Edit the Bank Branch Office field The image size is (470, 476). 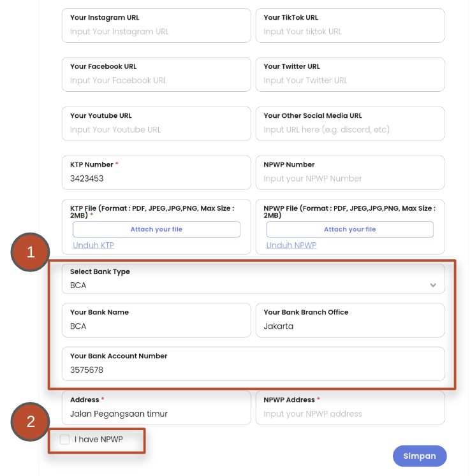point(350,326)
